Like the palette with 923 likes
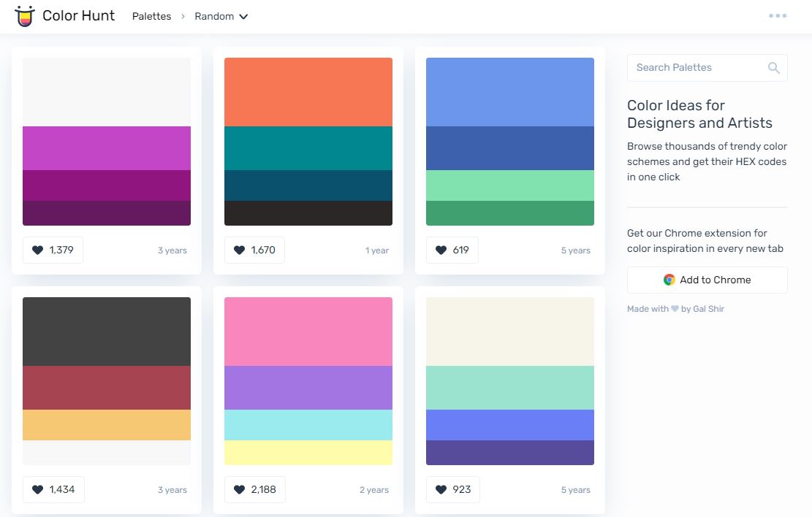812x517 pixels. pos(452,490)
